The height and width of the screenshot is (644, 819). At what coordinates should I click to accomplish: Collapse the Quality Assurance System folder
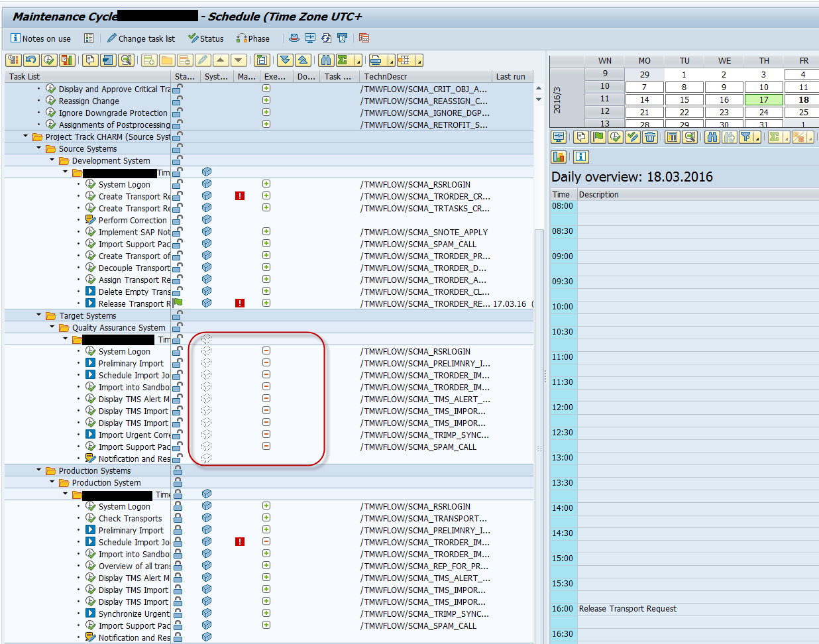click(52, 327)
